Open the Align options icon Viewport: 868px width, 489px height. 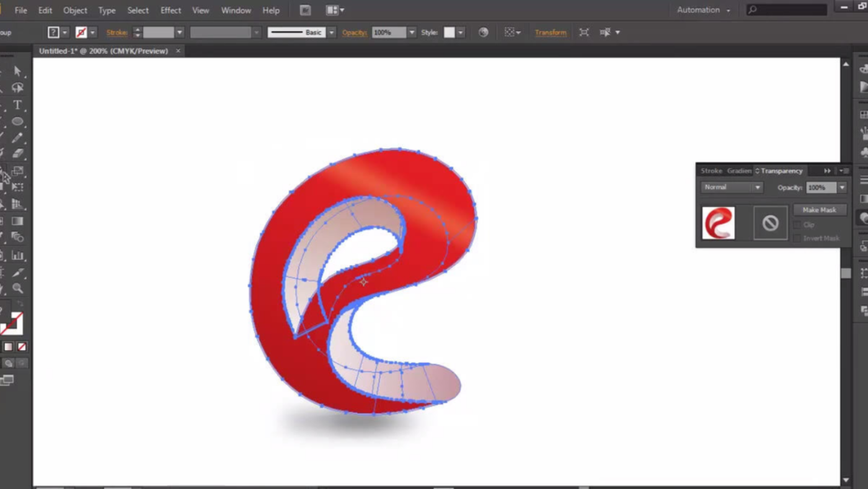point(512,32)
